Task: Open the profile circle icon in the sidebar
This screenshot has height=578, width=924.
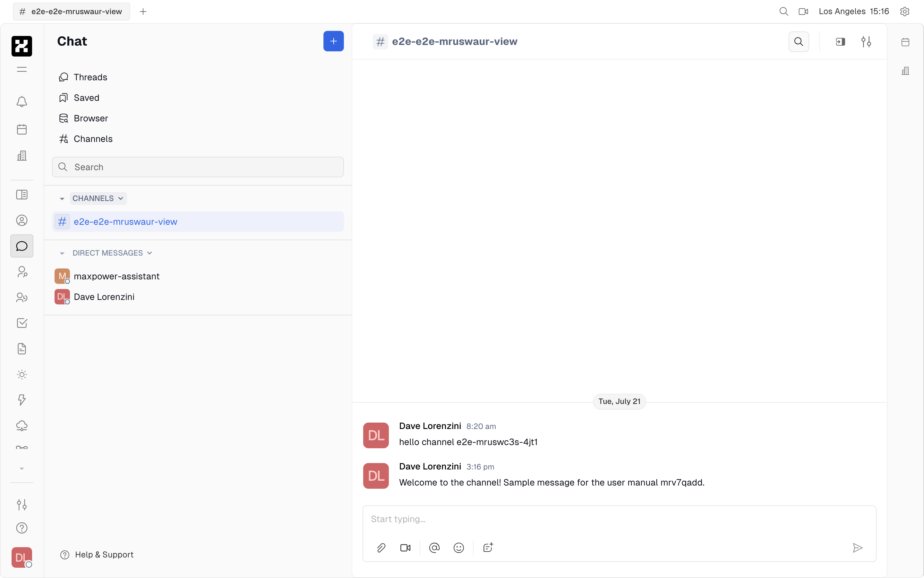Action: [x=22, y=220]
